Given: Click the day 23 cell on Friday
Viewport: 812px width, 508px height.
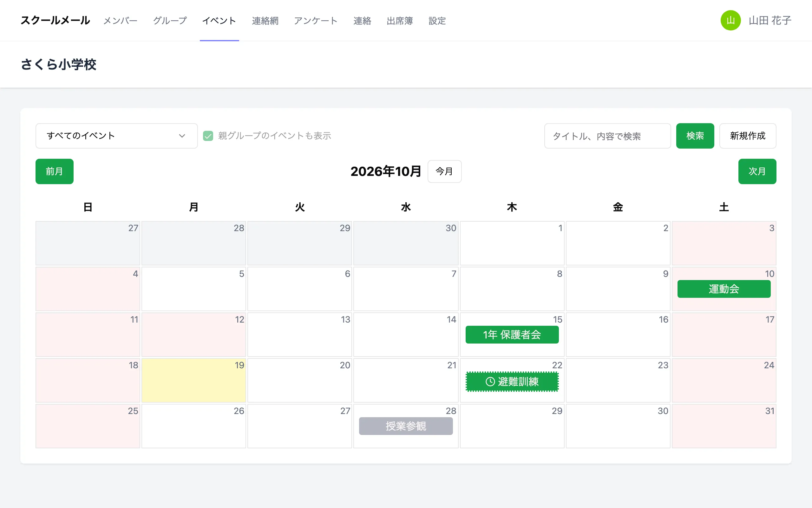Looking at the screenshot, I should coord(618,380).
